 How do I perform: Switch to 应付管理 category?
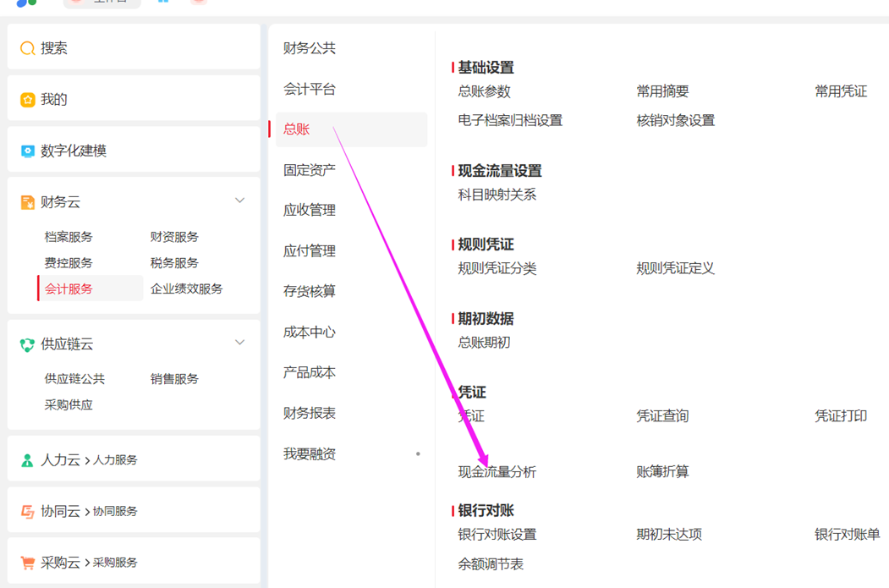pyautogui.click(x=310, y=251)
